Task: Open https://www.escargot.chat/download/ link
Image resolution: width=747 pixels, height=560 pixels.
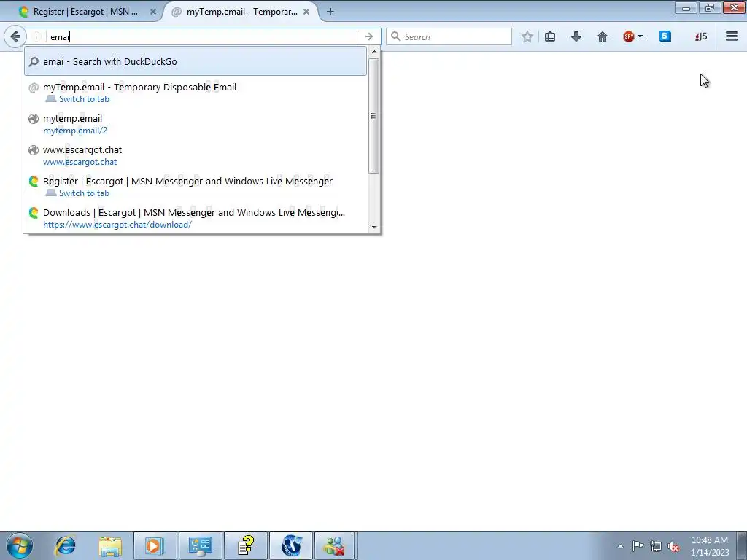Action: [x=117, y=225]
